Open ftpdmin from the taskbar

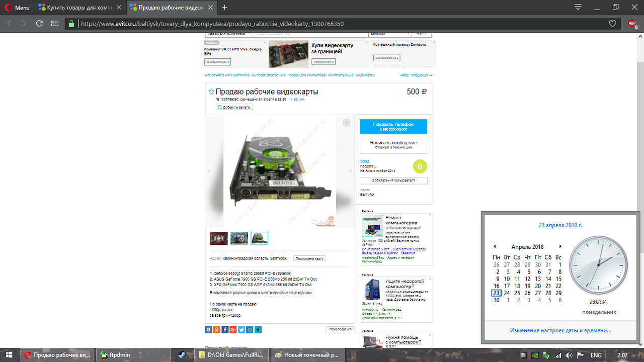(x=133, y=354)
